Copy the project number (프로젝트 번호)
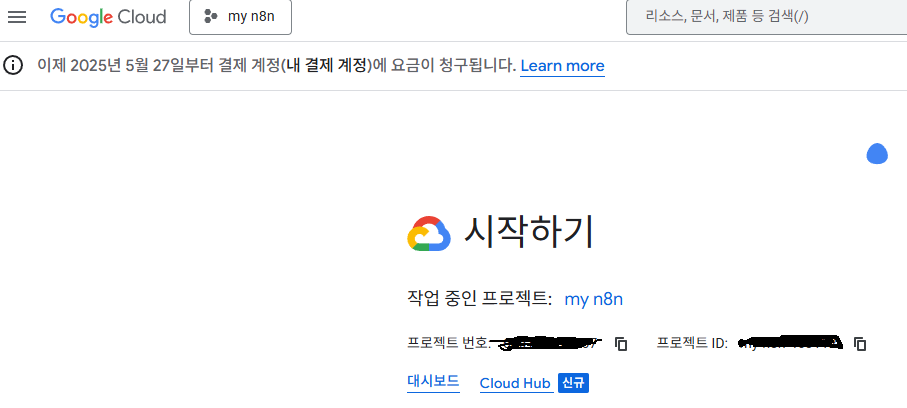The width and height of the screenshot is (907, 408). [621, 344]
